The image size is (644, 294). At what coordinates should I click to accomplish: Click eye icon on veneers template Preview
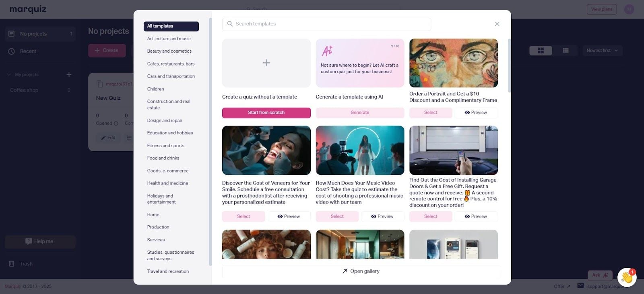[x=280, y=216]
